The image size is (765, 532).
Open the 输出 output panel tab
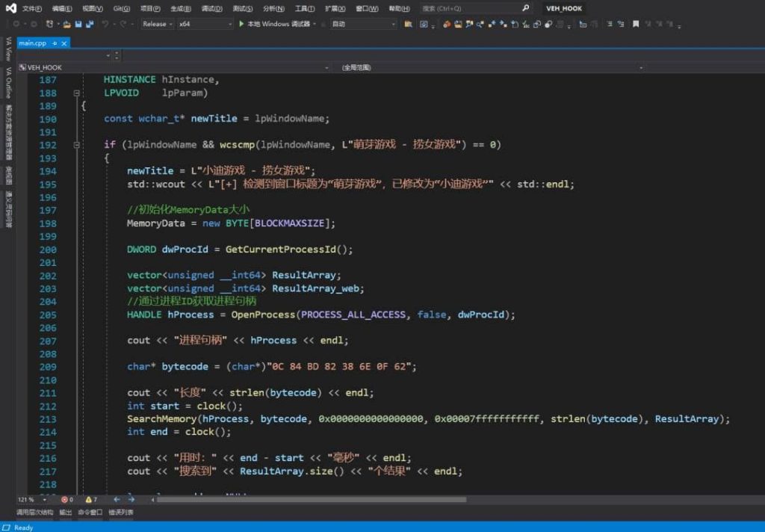pyautogui.click(x=66, y=513)
